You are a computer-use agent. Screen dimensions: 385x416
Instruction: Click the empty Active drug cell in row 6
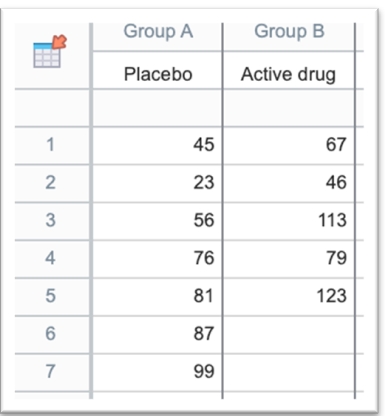click(x=289, y=335)
